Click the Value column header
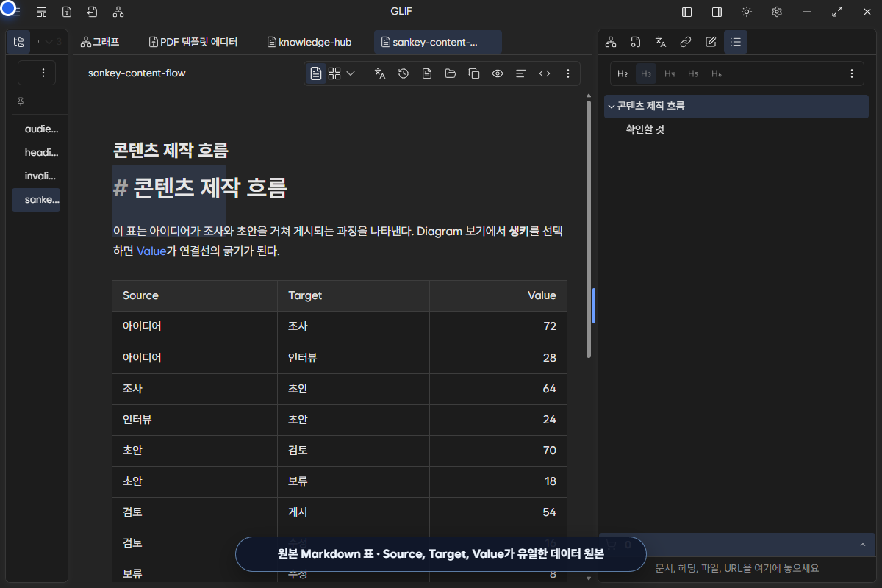Viewport: 882px width, 588px height. 498,295
